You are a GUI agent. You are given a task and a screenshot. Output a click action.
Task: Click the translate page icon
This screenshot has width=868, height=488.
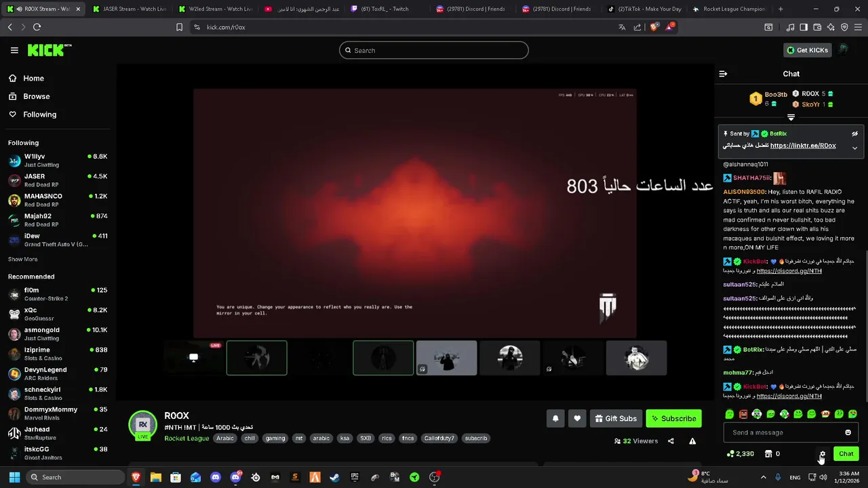click(x=622, y=27)
